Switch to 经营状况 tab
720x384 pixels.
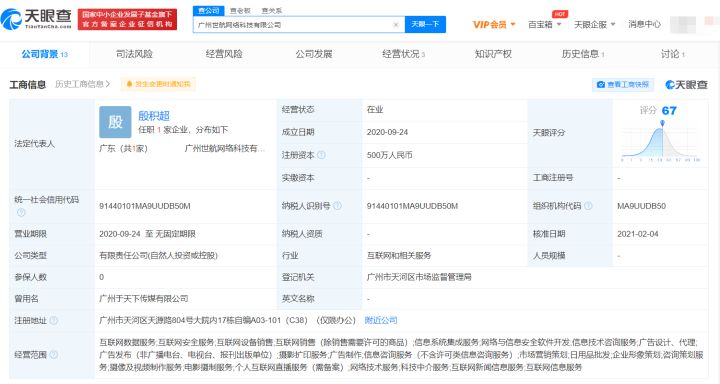[403, 54]
